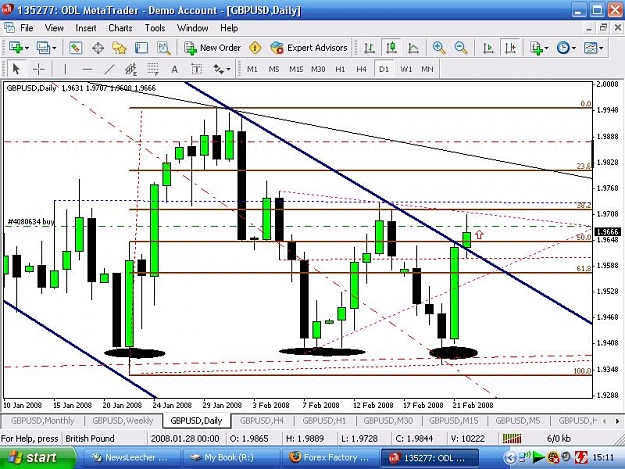The width and height of the screenshot is (625, 469).
Task: Switch to the M15 timeframe
Action: (x=296, y=69)
